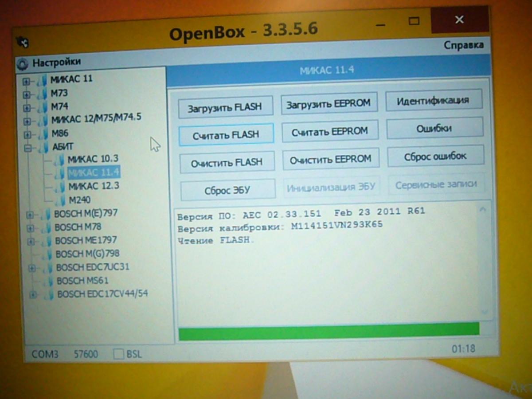Expand the M73 tree node
The width and height of the screenshot is (532, 399).
click(x=27, y=94)
